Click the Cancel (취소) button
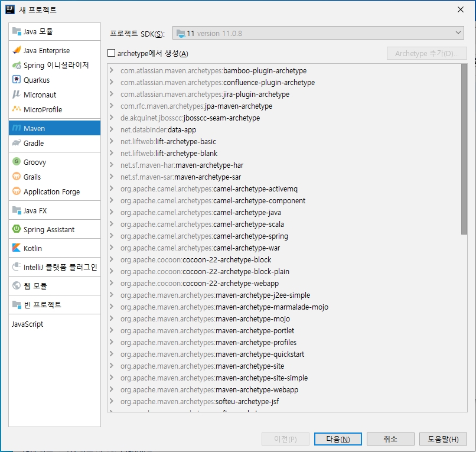This screenshot has height=452, width=476. coord(390,439)
